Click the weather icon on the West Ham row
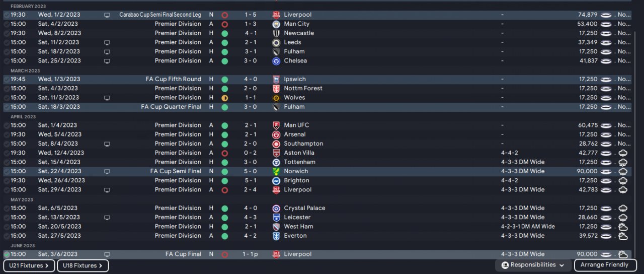 [623, 227]
